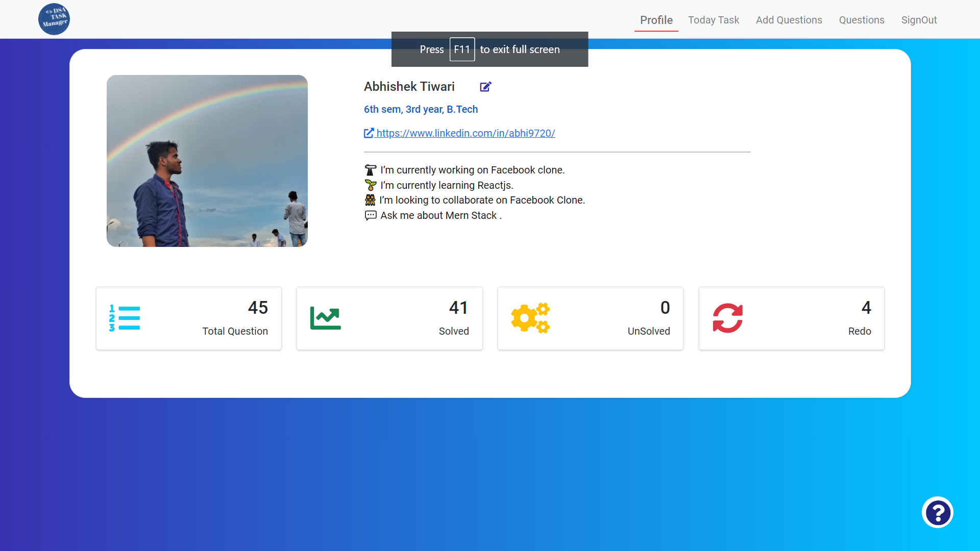Click the 41 Solved count
Image resolution: width=980 pixels, height=551 pixels.
pos(458,308)
